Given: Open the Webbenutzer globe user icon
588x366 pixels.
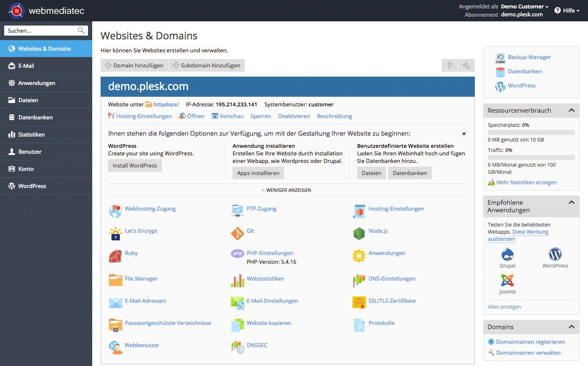Looking at the screenshot, I should pos(115,348).
